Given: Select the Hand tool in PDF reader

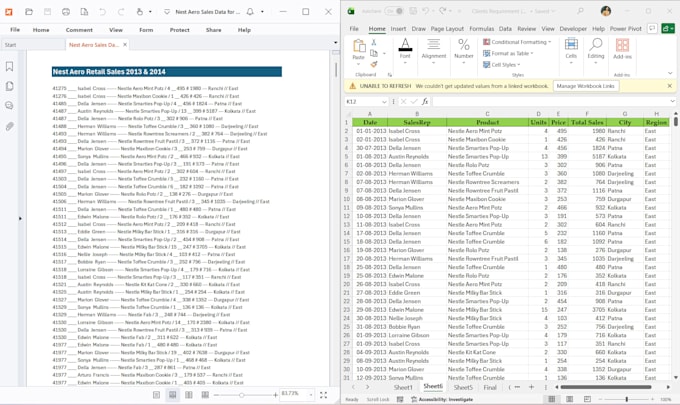Looking at the screenshot, I should 140,12.
